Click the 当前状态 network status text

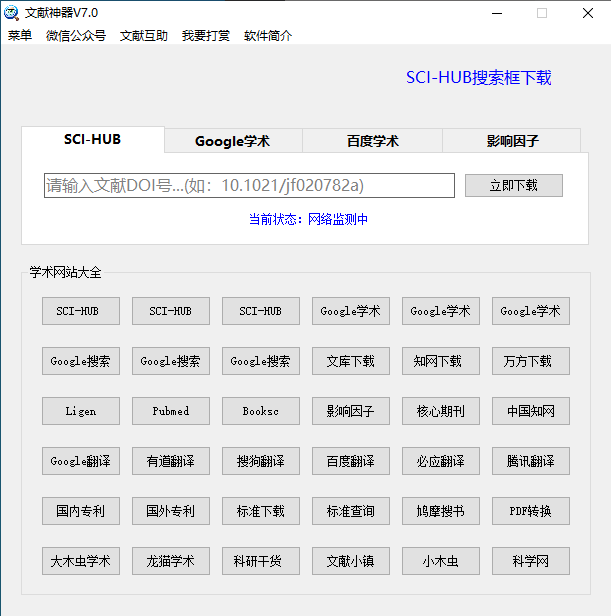pos(308,219)
